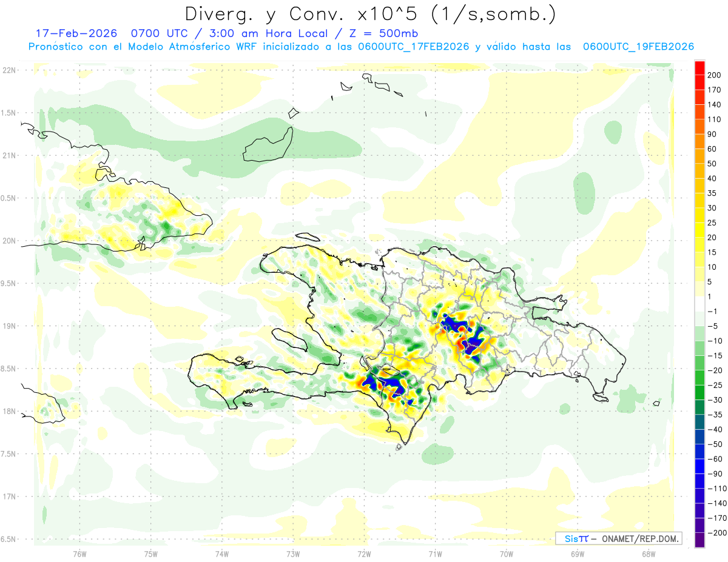This screenshot has width=728, height=562.
Task: Click the color swatch between -60 and -90
Action: (x=699, y=466)
